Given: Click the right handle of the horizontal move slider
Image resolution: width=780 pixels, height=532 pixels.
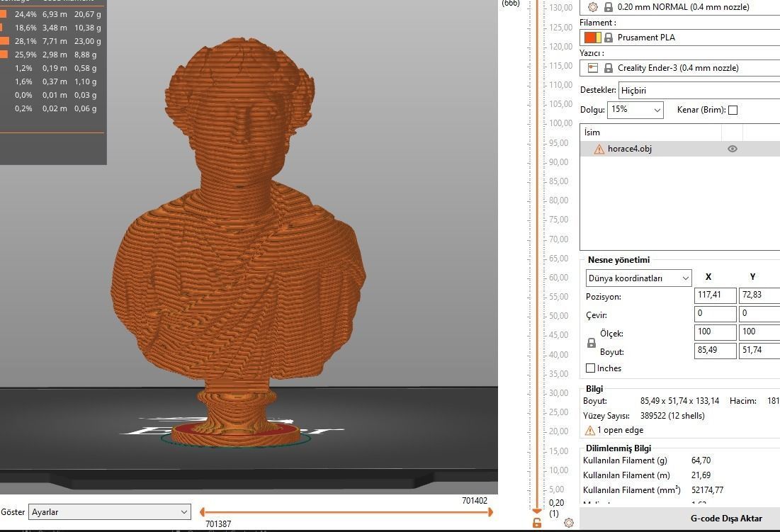Looking at the screenshot, I should coord(490,511).
